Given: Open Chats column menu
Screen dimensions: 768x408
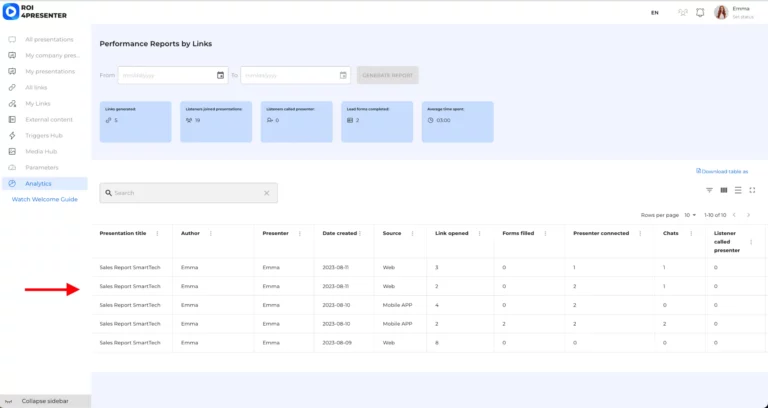Looking at the screenshot, I should coord(691,234).
